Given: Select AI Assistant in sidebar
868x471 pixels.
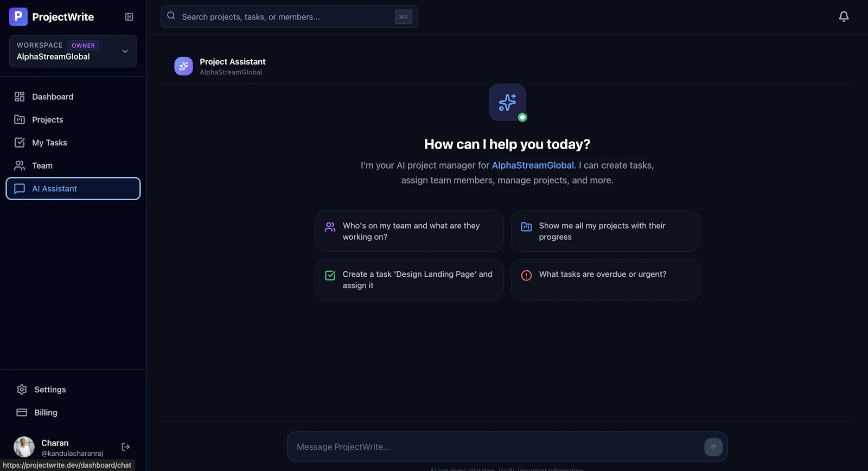Looking at the screenshot, I should point(73,188).
